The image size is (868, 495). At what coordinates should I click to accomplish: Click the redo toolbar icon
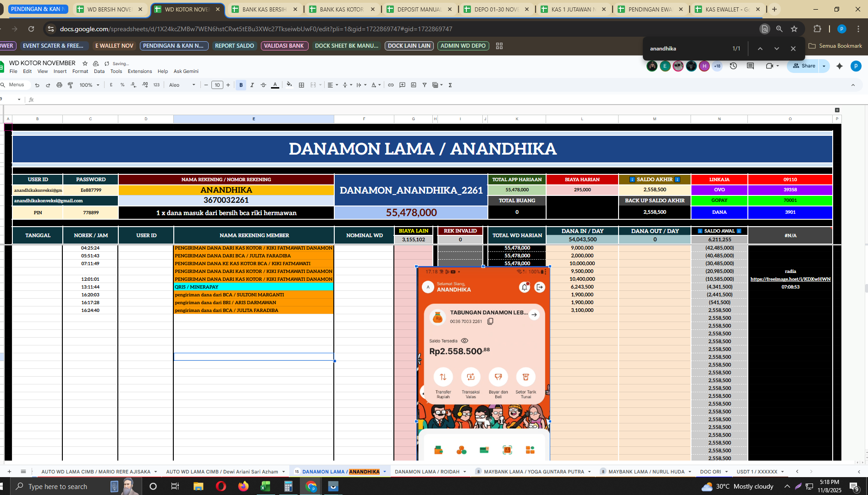tap(48, 85)
